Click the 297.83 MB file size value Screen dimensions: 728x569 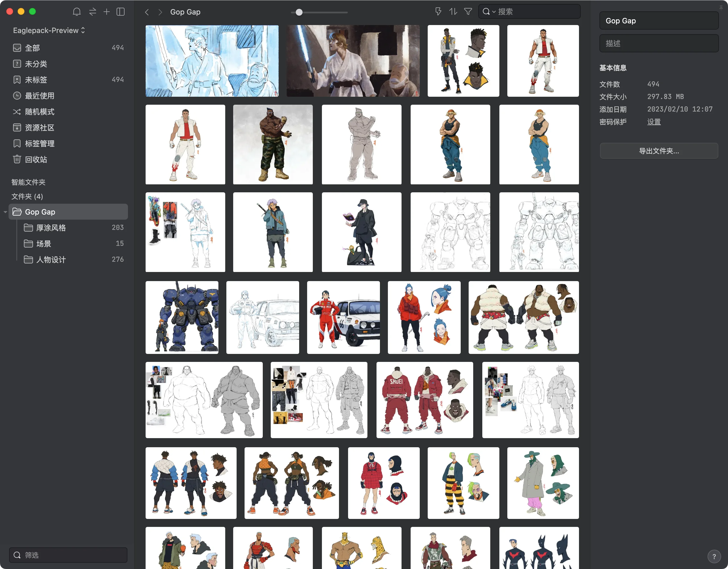(x=665, y=97)
